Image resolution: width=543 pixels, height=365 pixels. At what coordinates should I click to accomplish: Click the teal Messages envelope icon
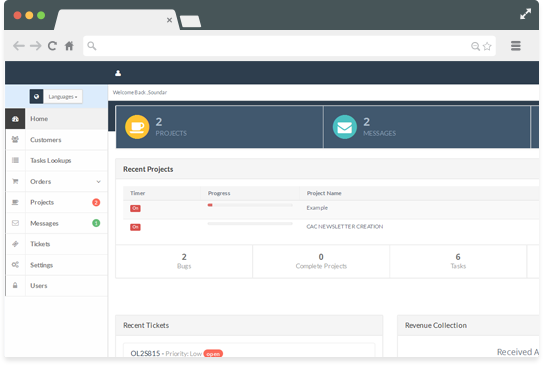(x=345, y=127)
